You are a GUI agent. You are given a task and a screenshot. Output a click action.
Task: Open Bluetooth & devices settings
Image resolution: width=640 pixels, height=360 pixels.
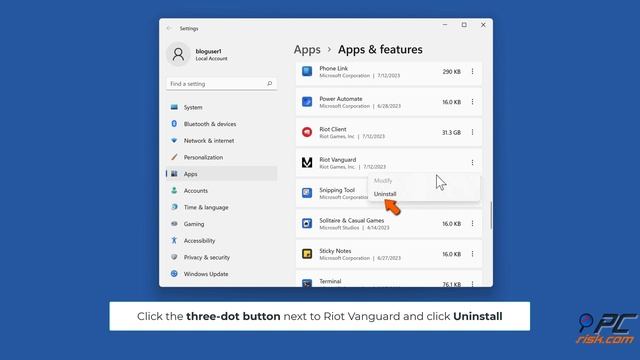pos(221,124)
